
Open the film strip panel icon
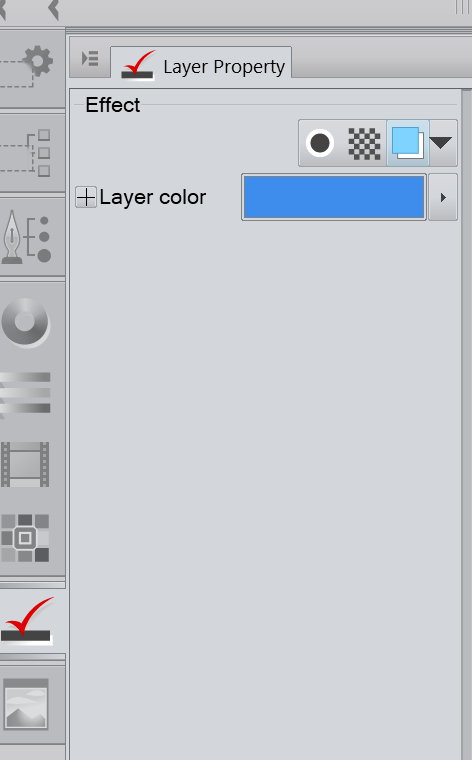click(25, 464)
